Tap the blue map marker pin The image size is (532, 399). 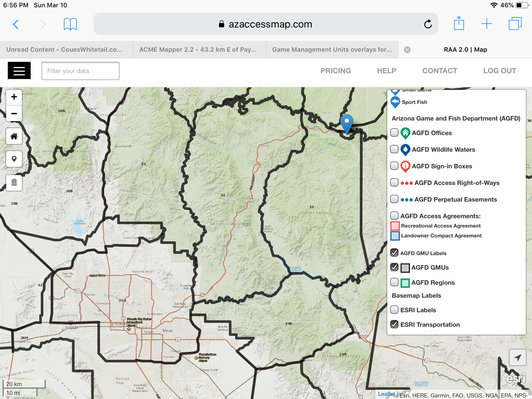[x=347, y=124]
